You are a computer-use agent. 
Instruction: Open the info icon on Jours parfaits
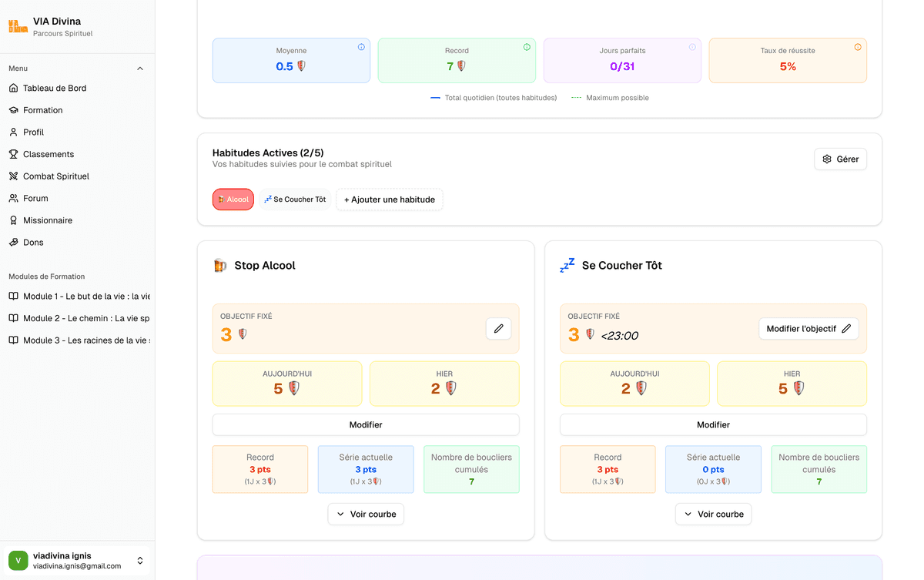(x=692, y=47)
